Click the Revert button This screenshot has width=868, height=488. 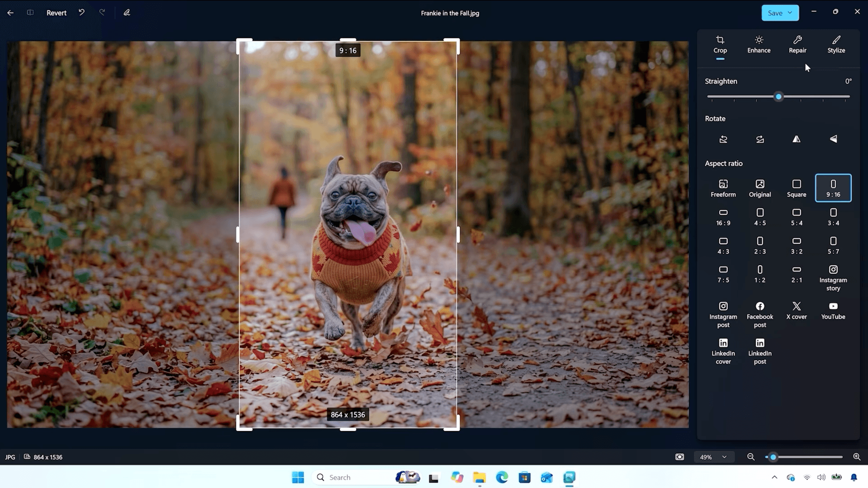click(56, 13)
